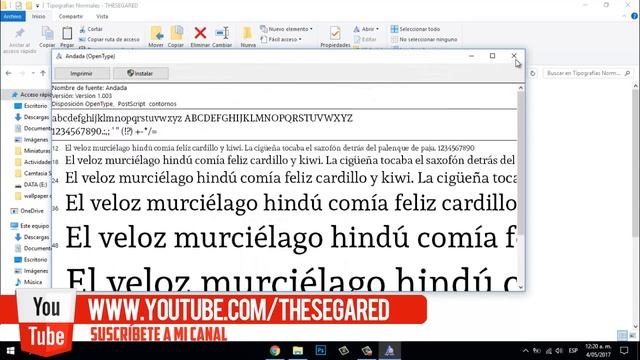This screenshot has width=640, height=360.
Task: Switch to the Vista ribbon tab
Action: point(102,16)
